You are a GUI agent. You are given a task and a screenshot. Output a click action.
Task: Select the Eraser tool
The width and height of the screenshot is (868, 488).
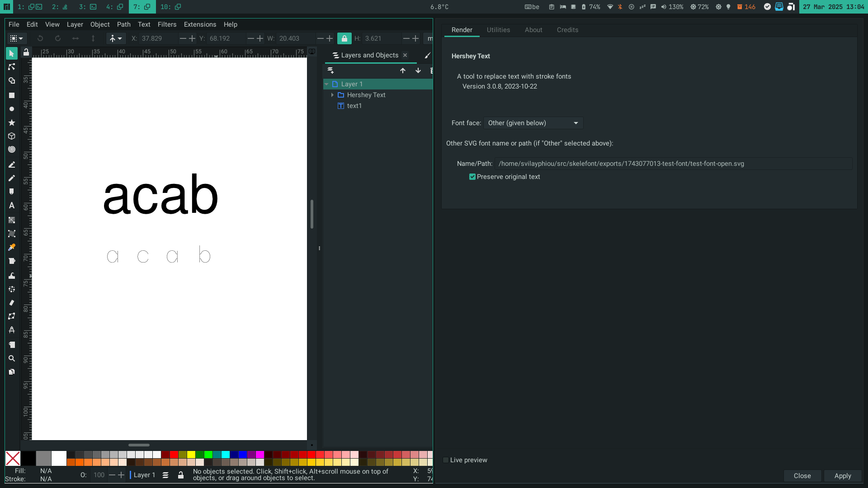tap(12, 303)
